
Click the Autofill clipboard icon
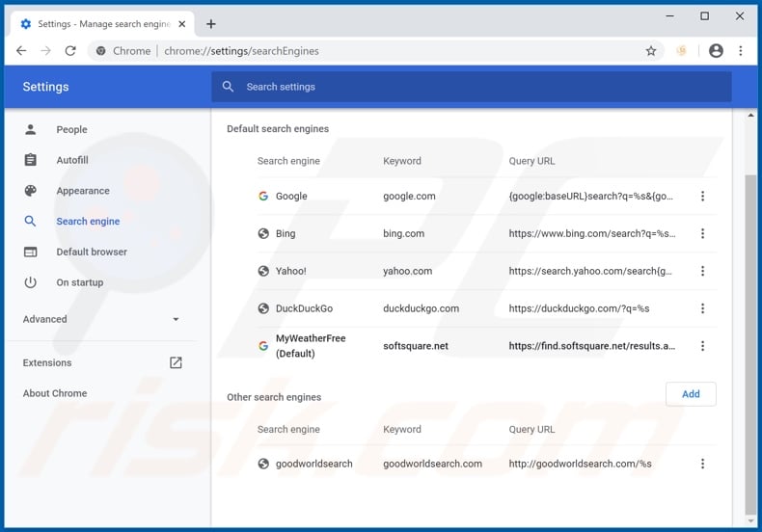click(x=31, y=160)
